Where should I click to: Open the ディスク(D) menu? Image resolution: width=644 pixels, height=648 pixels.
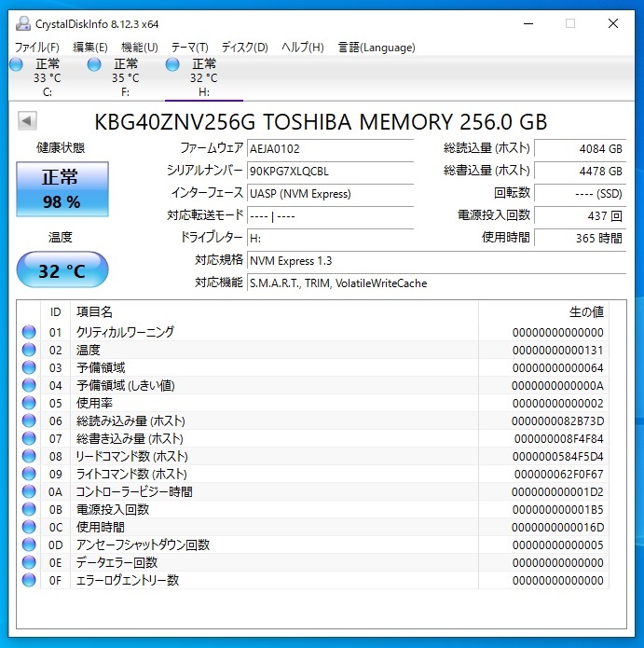coord(244,48)
